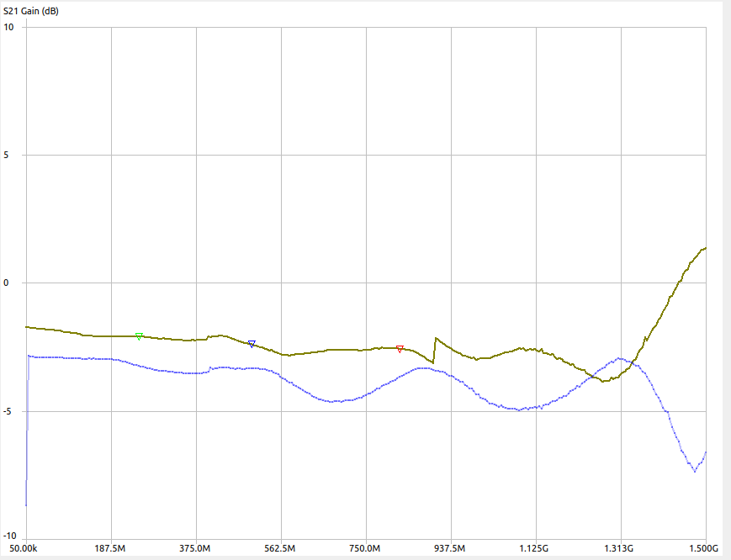The width and height of the screenshot is (731, 560).
Task: Click the green marker on the olive trace
Action: click(139, 335)
